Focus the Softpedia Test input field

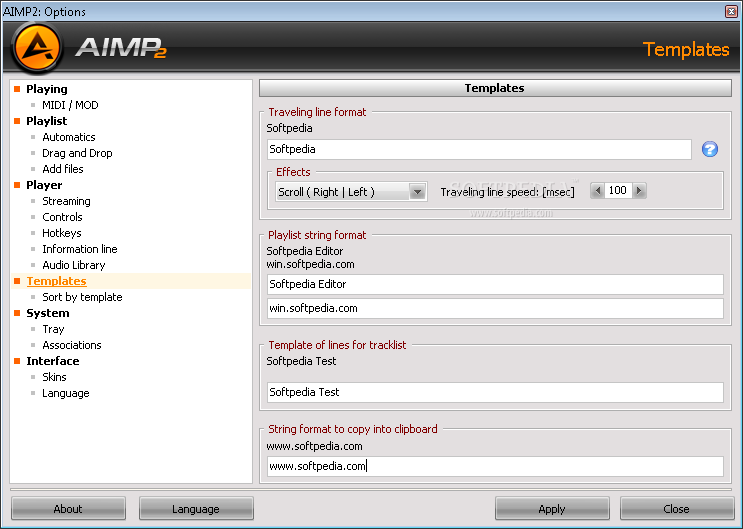click(495, 392)
